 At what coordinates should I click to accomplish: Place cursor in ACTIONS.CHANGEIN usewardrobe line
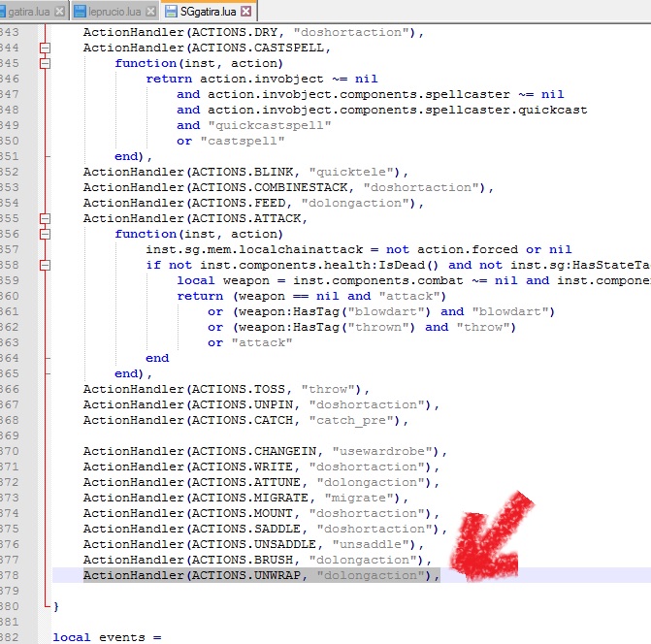(264, 451)
